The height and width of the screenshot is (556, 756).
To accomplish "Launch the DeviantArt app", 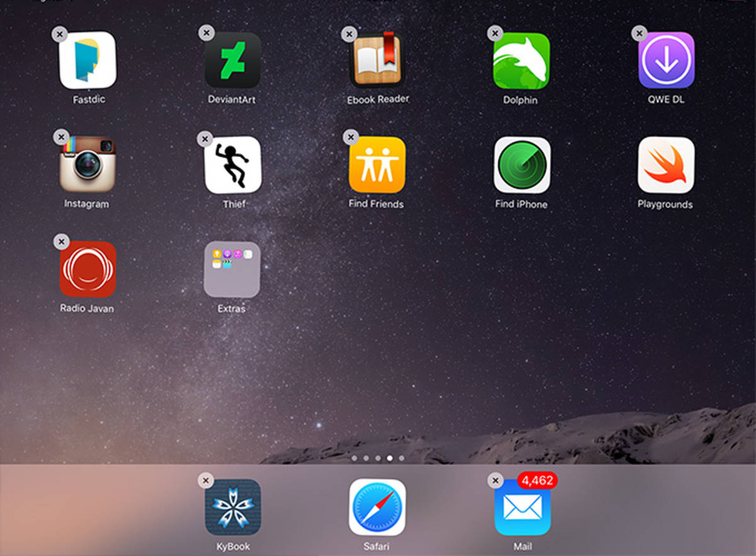I will tap(232, 61).
